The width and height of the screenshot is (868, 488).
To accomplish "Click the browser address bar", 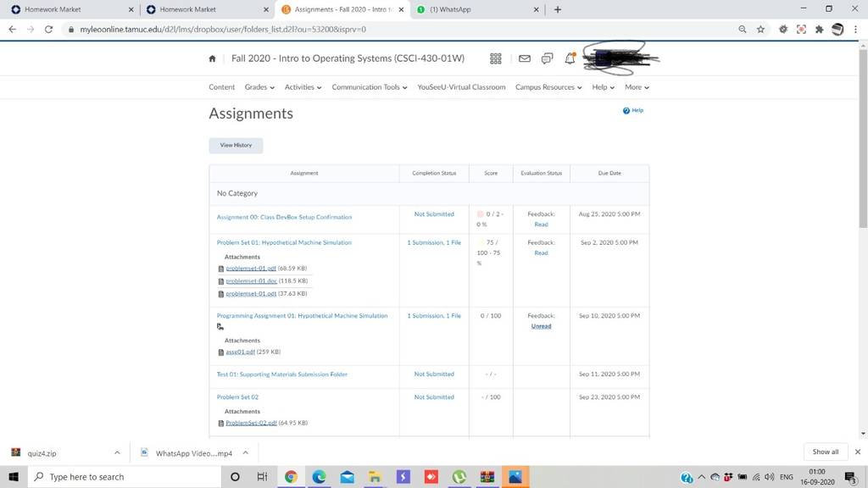I will pos(398,30).
